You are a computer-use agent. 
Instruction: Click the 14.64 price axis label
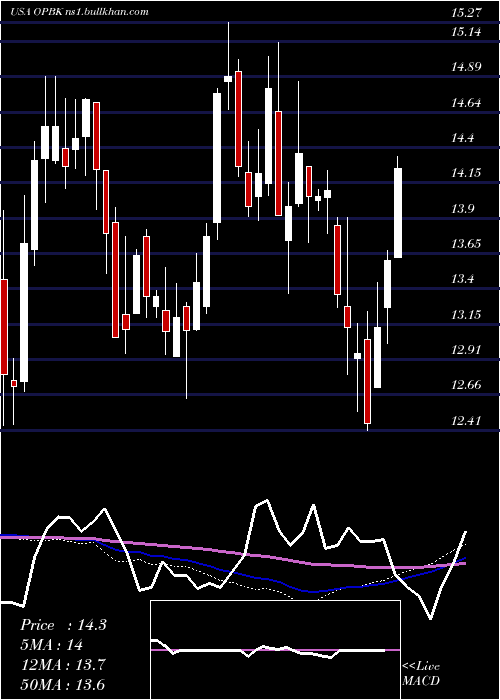[466, 103]
